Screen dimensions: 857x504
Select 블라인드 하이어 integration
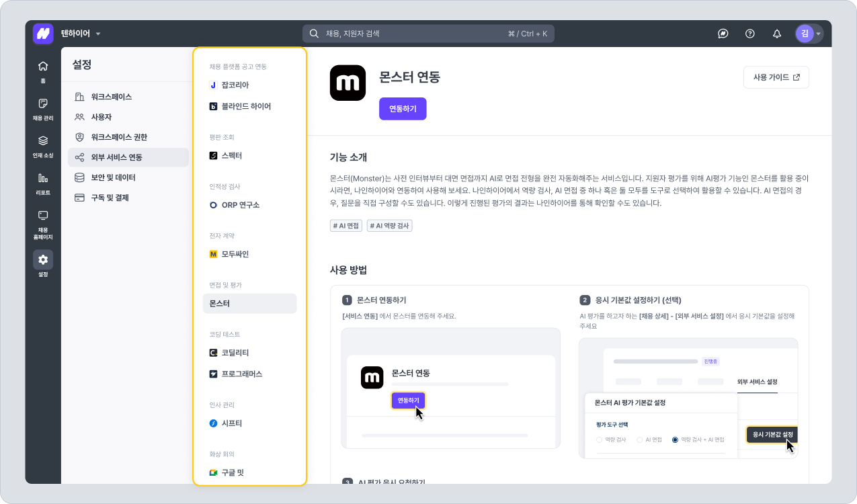(249, 106)
